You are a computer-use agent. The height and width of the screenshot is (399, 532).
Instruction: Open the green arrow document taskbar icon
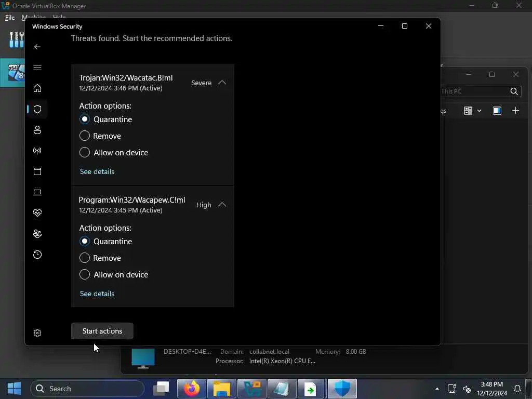point(312,389)
